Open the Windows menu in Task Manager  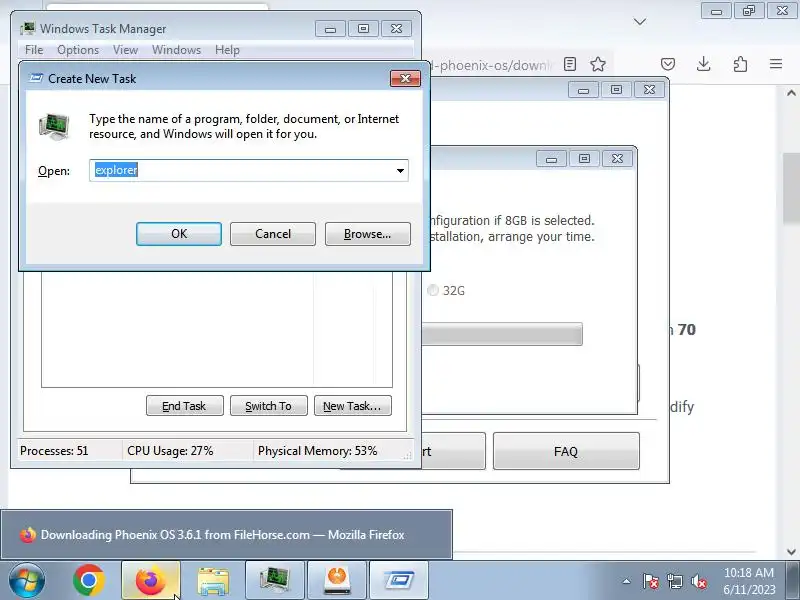[177, 50]
